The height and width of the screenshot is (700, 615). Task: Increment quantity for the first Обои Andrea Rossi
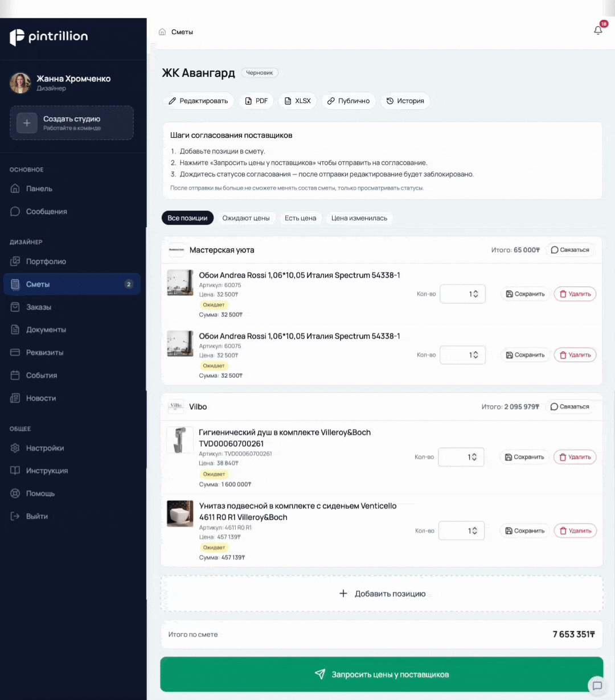click(475, 291)
